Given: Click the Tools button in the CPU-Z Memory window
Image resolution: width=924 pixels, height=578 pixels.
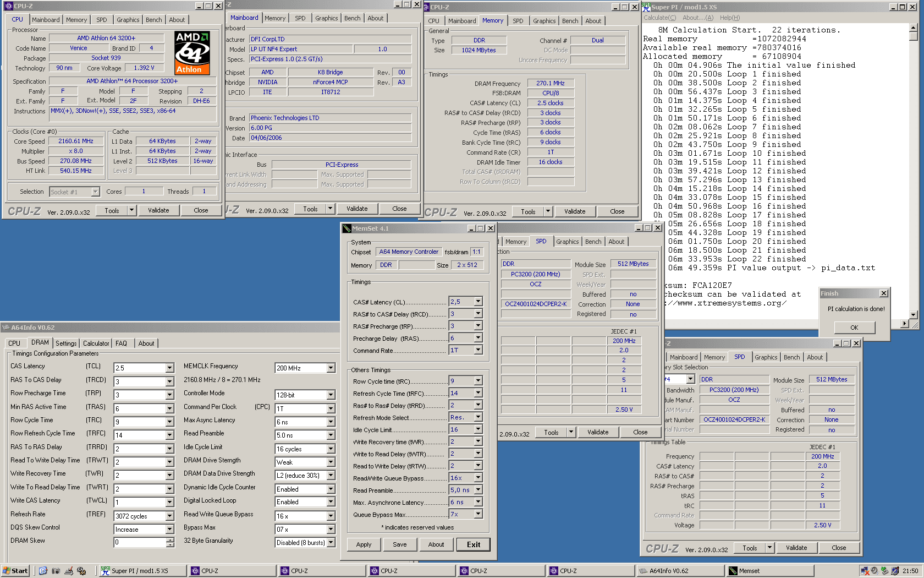Looking at the screenshot, I should (528, 211).
